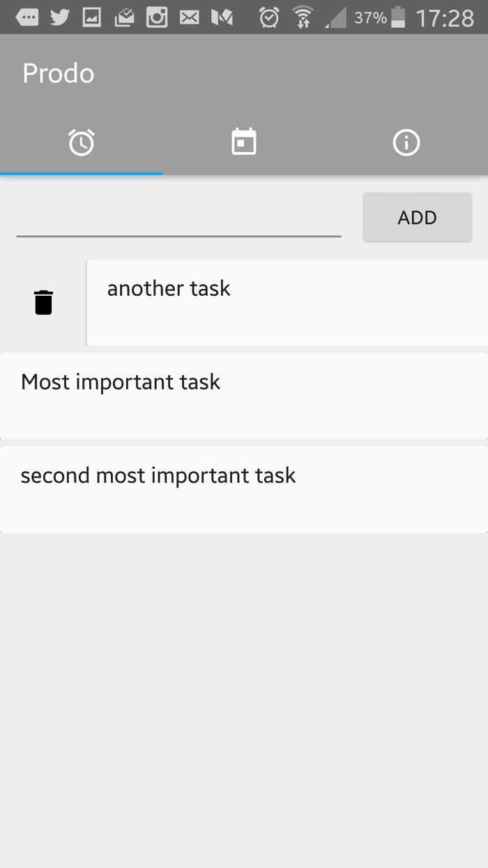Delete the 'another task' item with trash icon

[x=43, y=302]
